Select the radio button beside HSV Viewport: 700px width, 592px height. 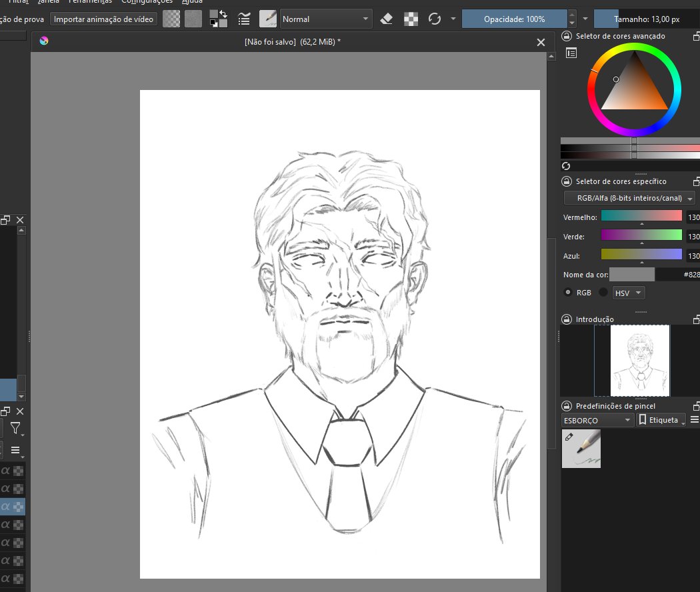pos(603,293)
